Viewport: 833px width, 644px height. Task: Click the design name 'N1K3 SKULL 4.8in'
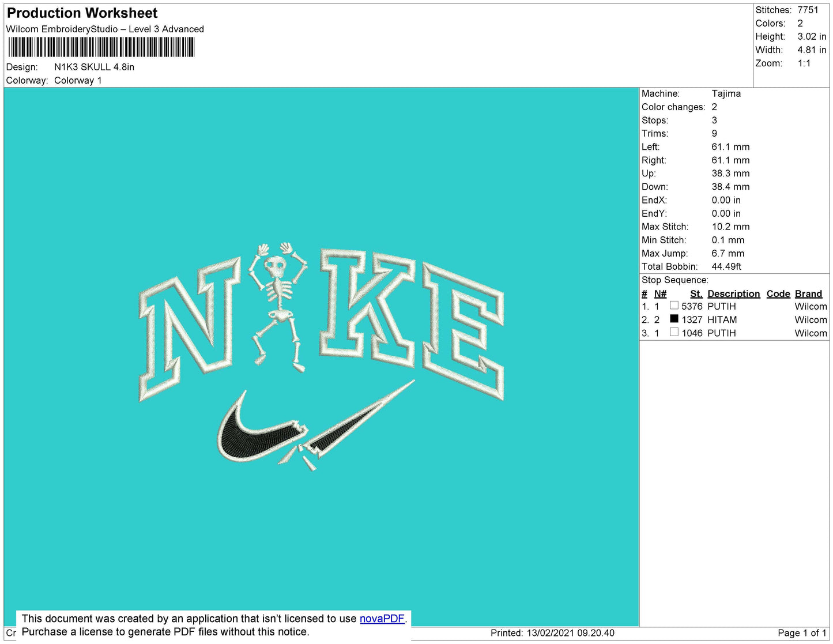click(x=94, y=67)
